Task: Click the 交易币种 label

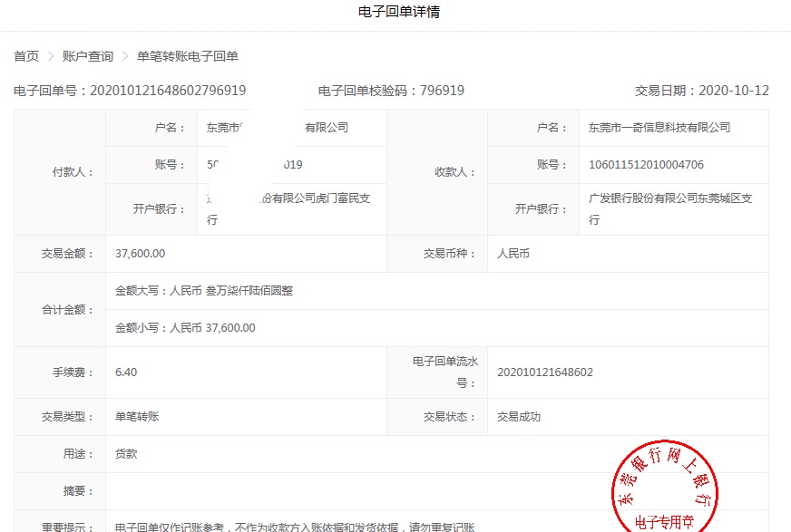Action: click(x=450, y=254)
